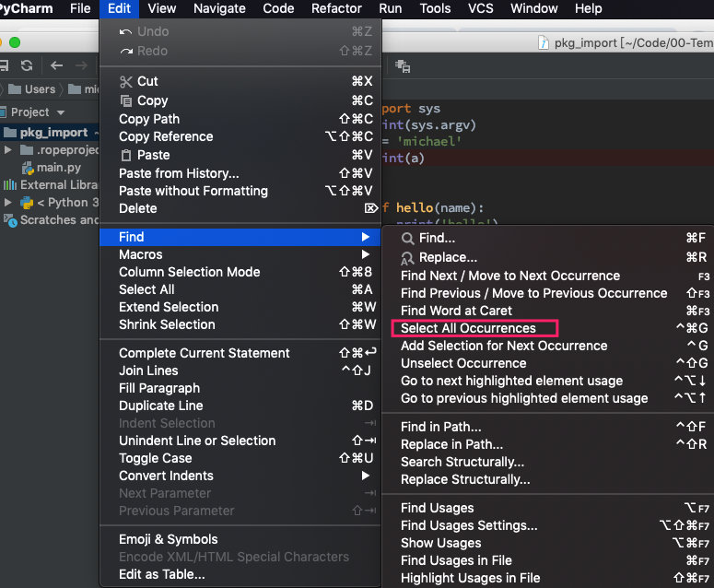
Task: Open the Macros submenu
Action: [240, 254]
